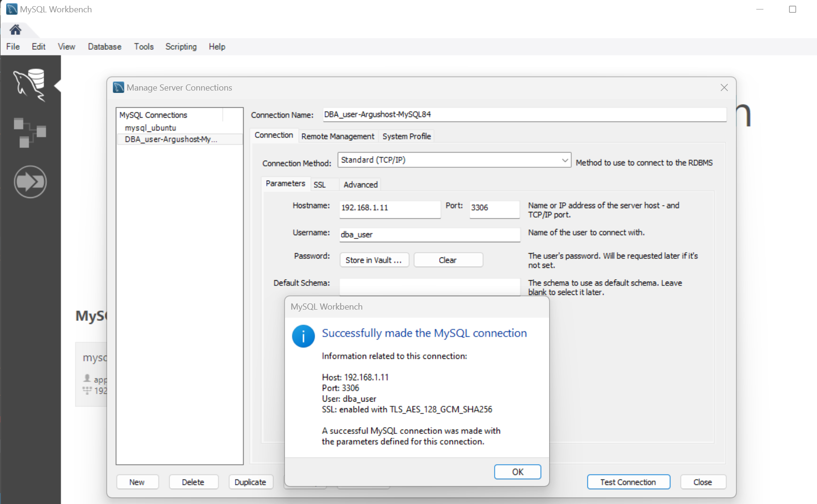The image size is (817, 504).
Task: Close the Manage Server Connections dialog
Action: point(724,87)
